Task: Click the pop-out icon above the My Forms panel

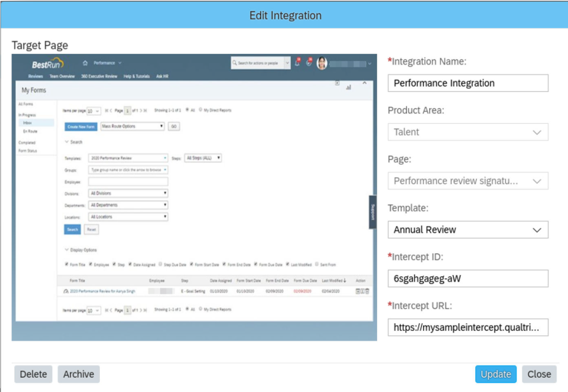Action: 336,82
